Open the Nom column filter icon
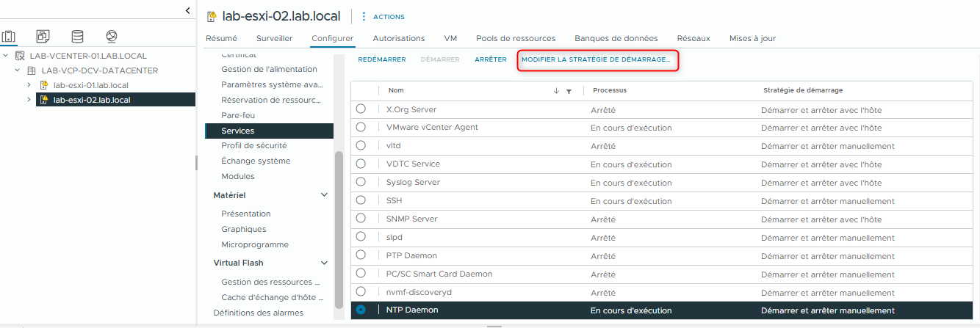The width and height of the screenshot is (980, 328). (x=569, y=91)
